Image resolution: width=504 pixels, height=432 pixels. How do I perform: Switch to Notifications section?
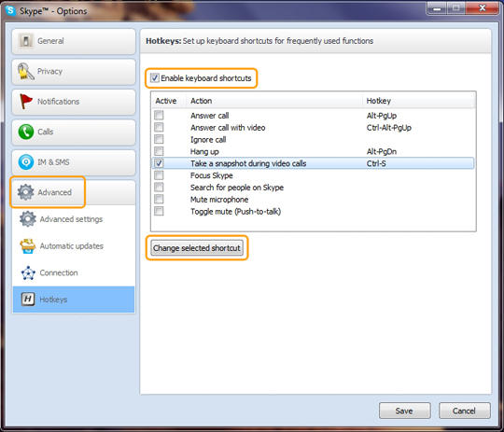74,102
